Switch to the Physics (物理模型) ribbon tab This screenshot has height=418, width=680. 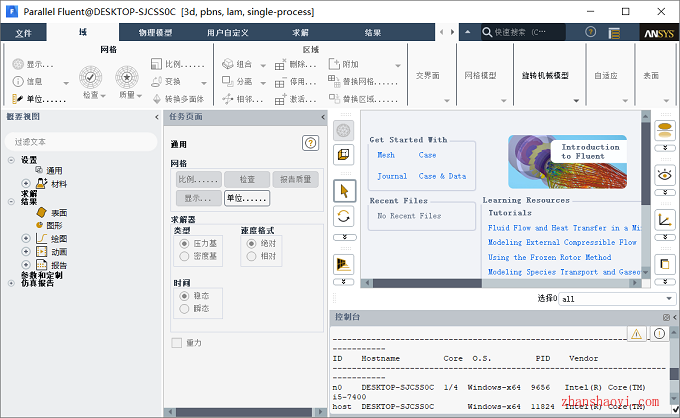point(155,33)
